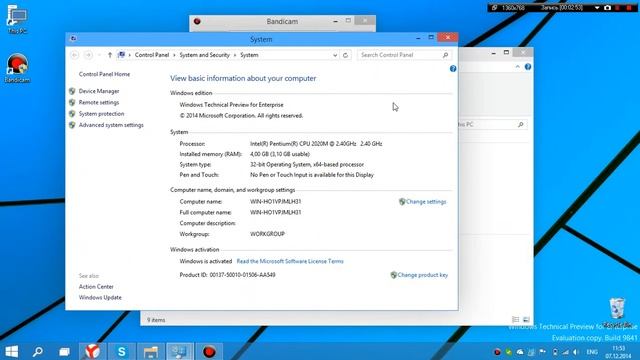This screenshot has width=640, height=360.
Task: Select Control Panel in the breadcrumb
Action: click(152, 55)
